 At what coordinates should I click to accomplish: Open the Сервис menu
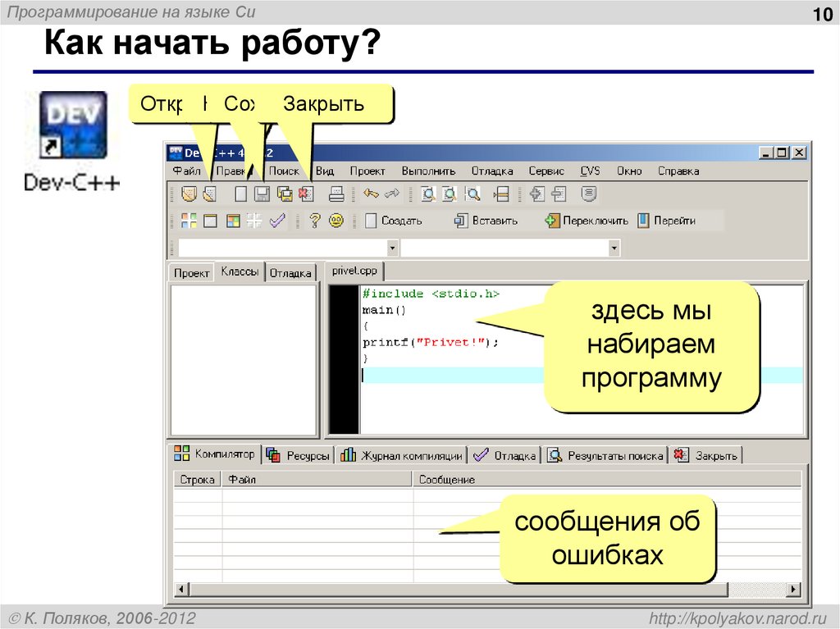(546, 171)
